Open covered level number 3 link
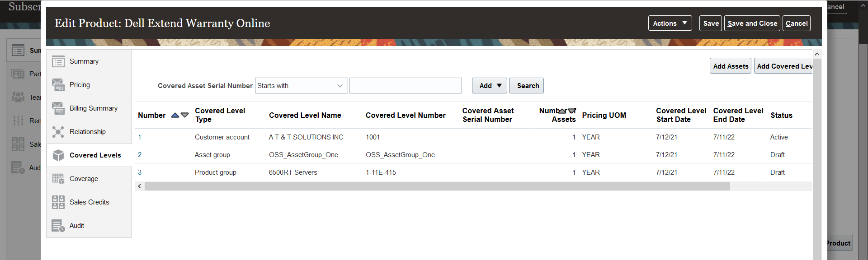The image size is (868, 260). point(140,172)
